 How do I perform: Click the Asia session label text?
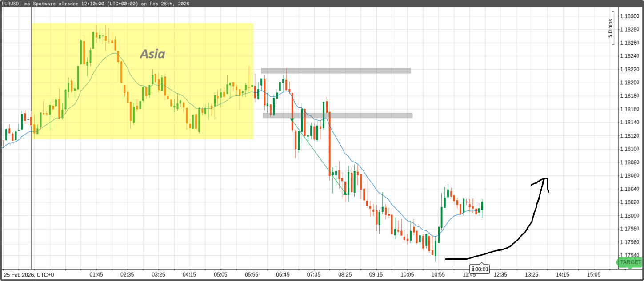[152, 54]
